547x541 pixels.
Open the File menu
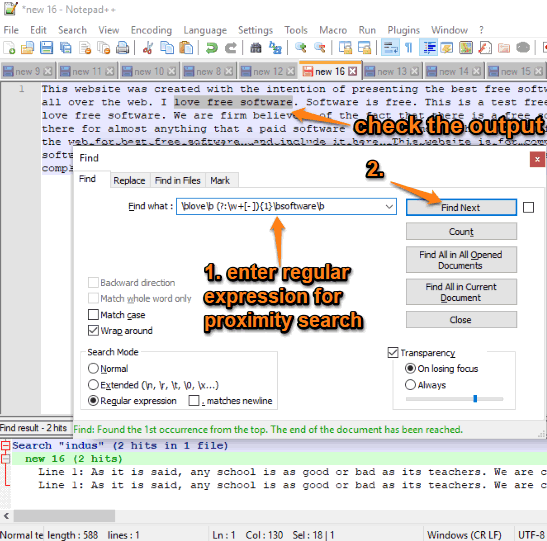click(11, 30)
